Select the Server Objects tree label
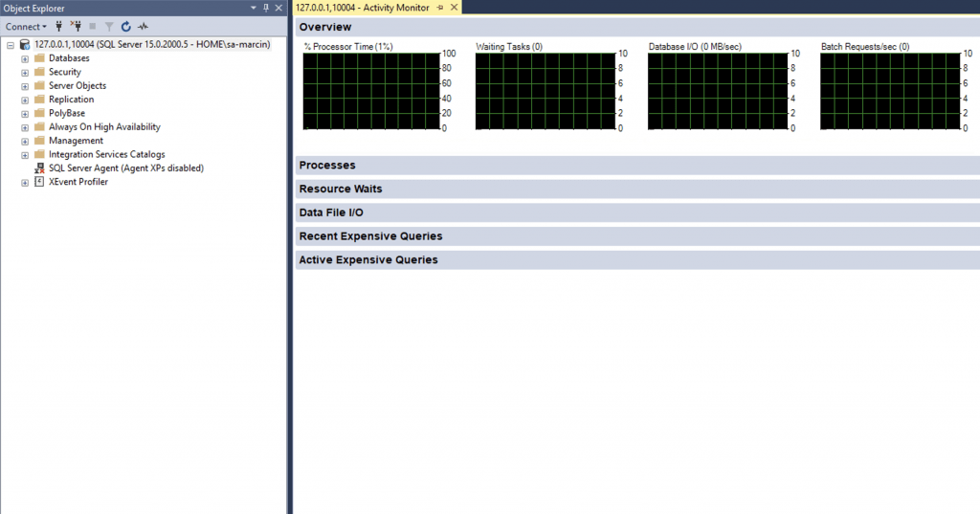 click(x=78, y=86)
